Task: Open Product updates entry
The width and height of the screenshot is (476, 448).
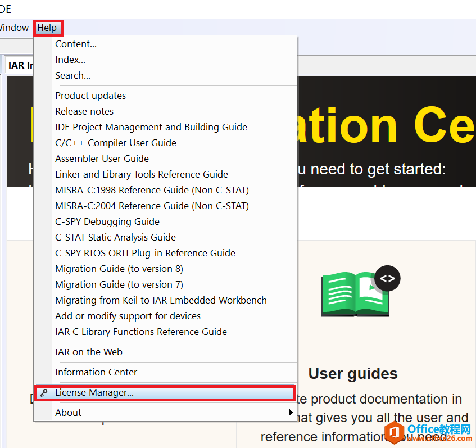Action: point(165,96)
